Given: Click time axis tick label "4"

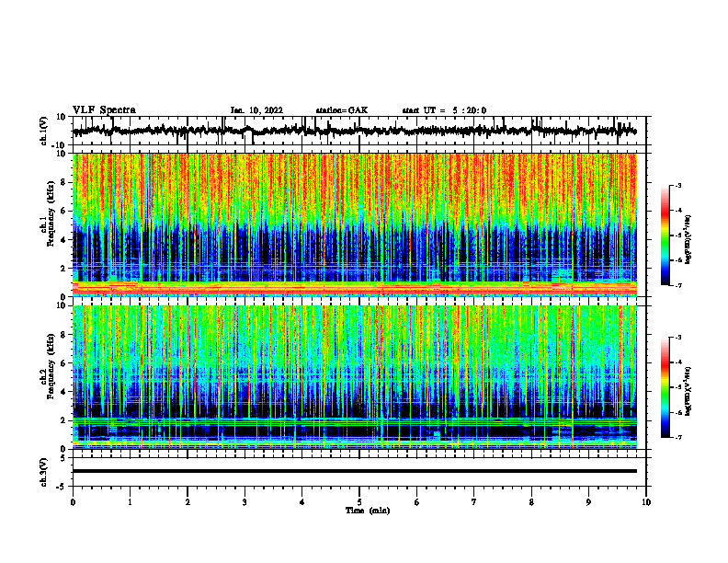Looking at the screenshot, I should 302,502.
